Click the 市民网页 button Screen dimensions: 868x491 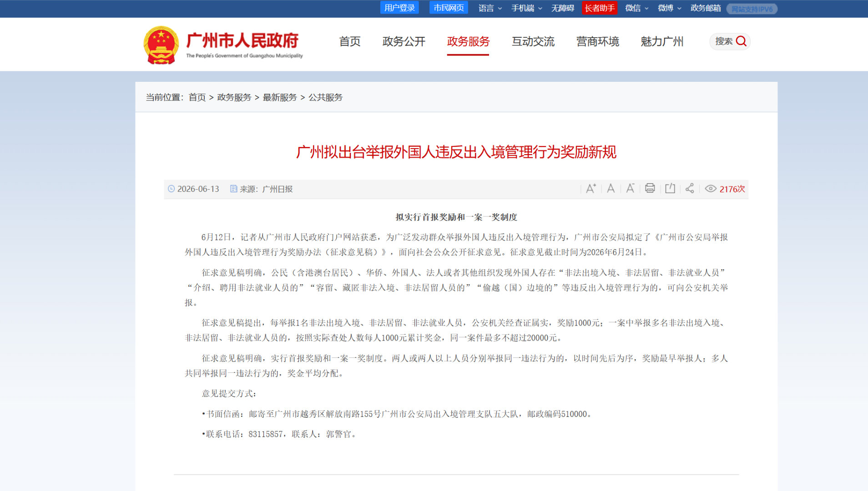click(x=449, y=8)
